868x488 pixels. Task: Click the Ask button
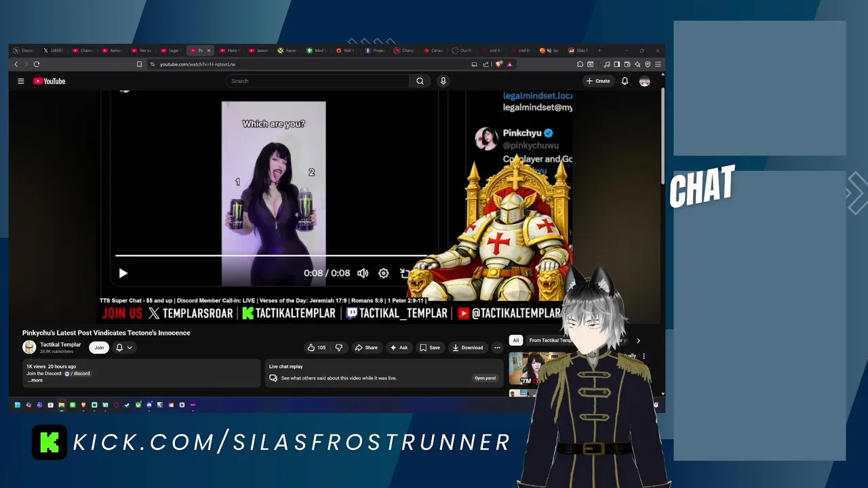coord(399,348)
